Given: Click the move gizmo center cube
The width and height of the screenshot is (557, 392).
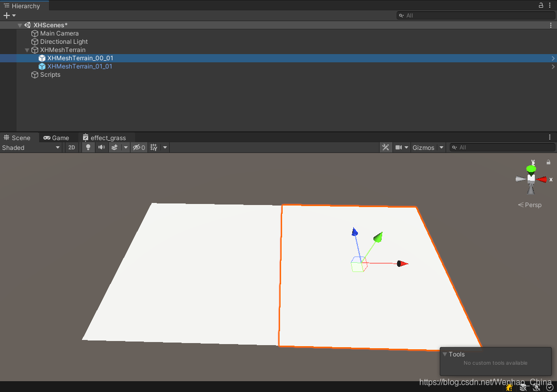Looking at the screenshot, I should pos(359,264).
